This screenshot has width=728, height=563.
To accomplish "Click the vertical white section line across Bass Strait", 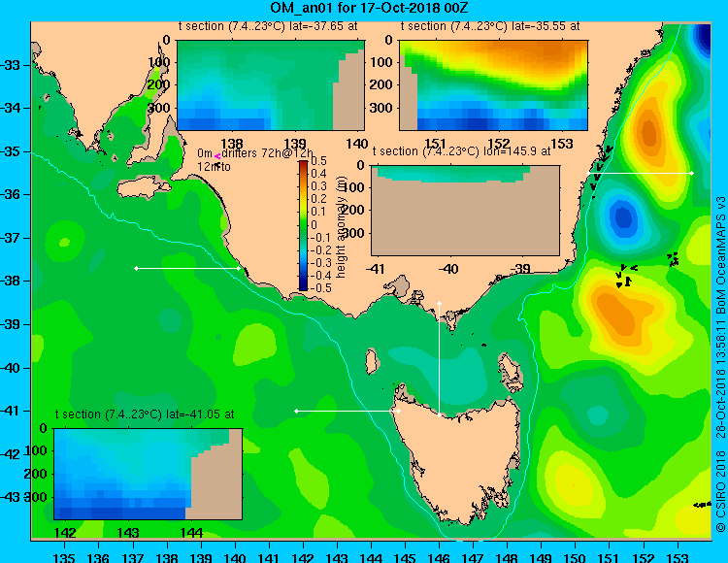I will [x=439, y=359].
